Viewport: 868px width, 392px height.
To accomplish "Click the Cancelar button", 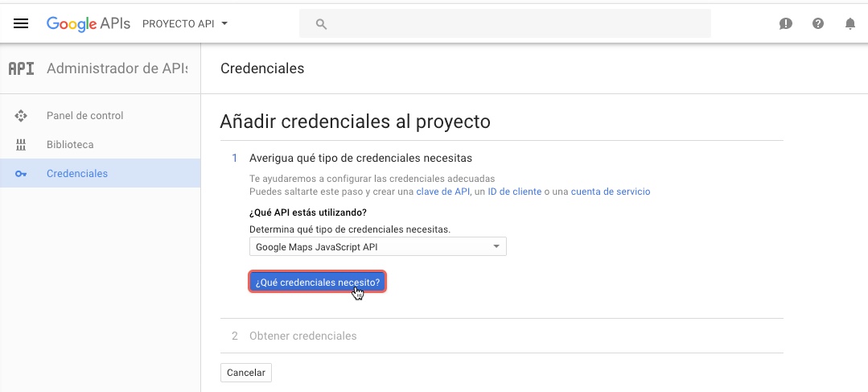I will pos(246,373).
